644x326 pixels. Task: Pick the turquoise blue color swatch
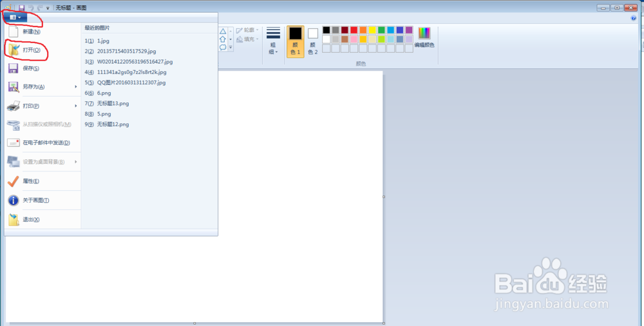391,30
